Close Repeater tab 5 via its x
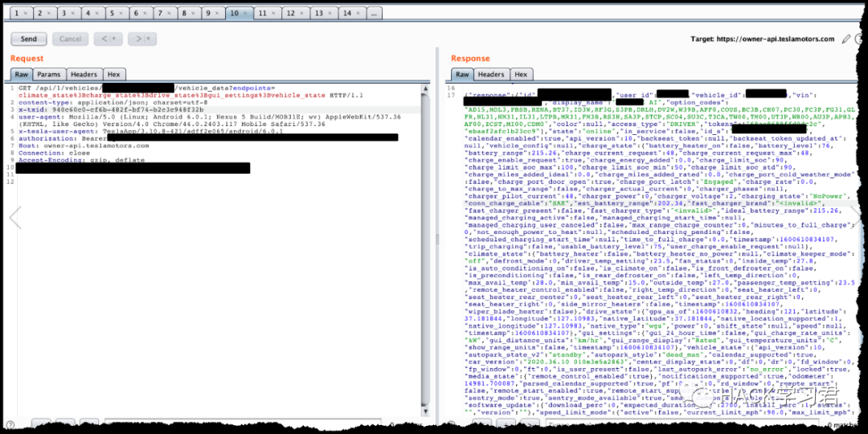The image size is (868, 434). 121,13
